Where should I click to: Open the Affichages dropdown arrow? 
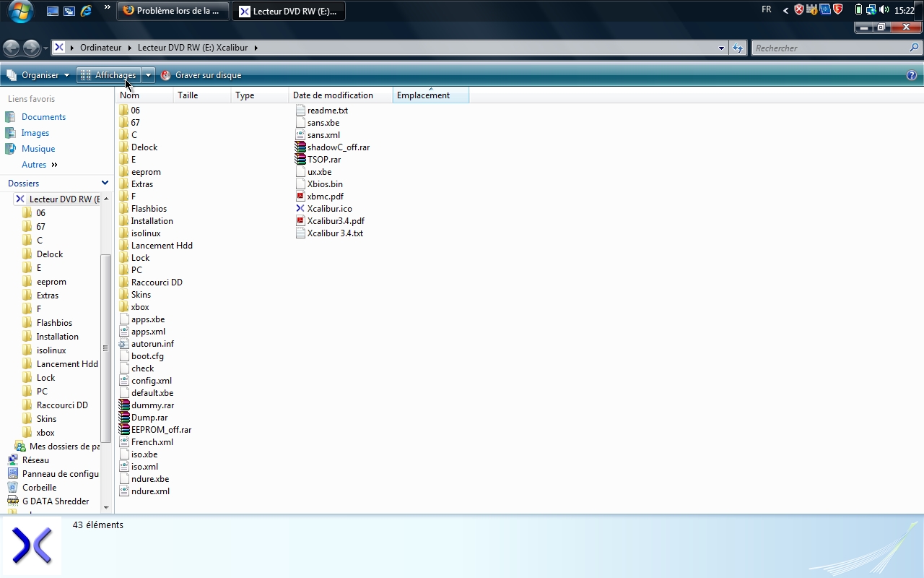pos(148,75)
